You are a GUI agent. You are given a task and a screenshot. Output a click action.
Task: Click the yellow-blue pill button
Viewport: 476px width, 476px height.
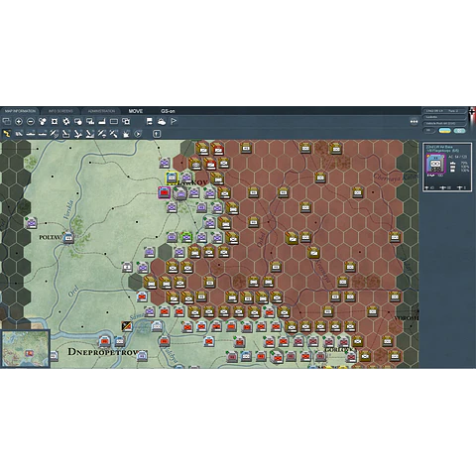[x=444, y=131]
